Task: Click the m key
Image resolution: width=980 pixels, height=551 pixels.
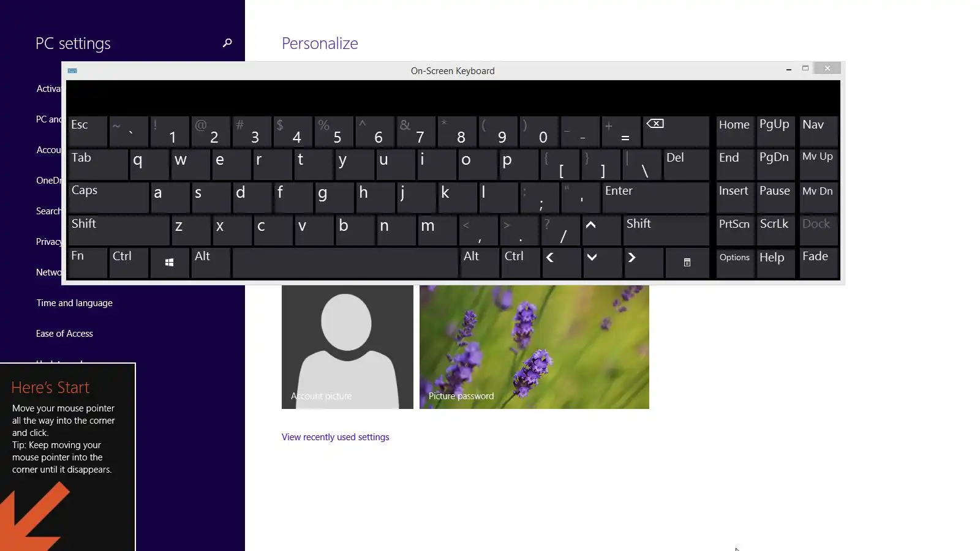Action: tap(437, 230)
